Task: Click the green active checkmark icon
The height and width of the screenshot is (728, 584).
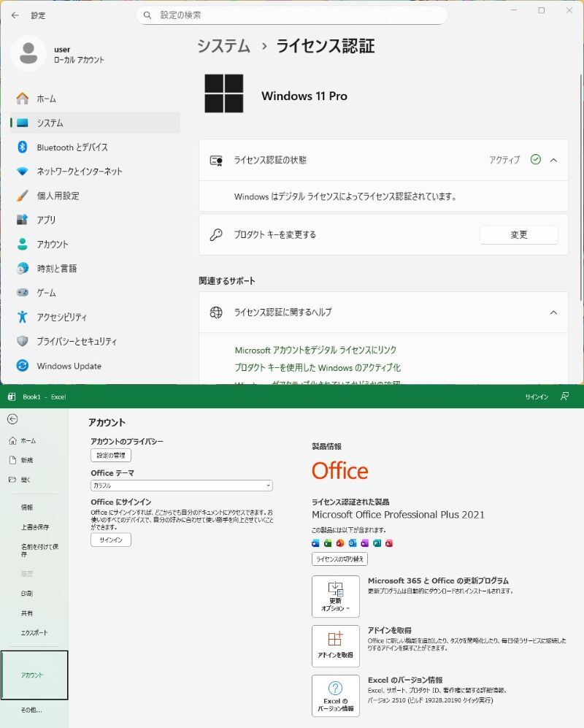Action: pyautogui.click(x=535, y=160)
